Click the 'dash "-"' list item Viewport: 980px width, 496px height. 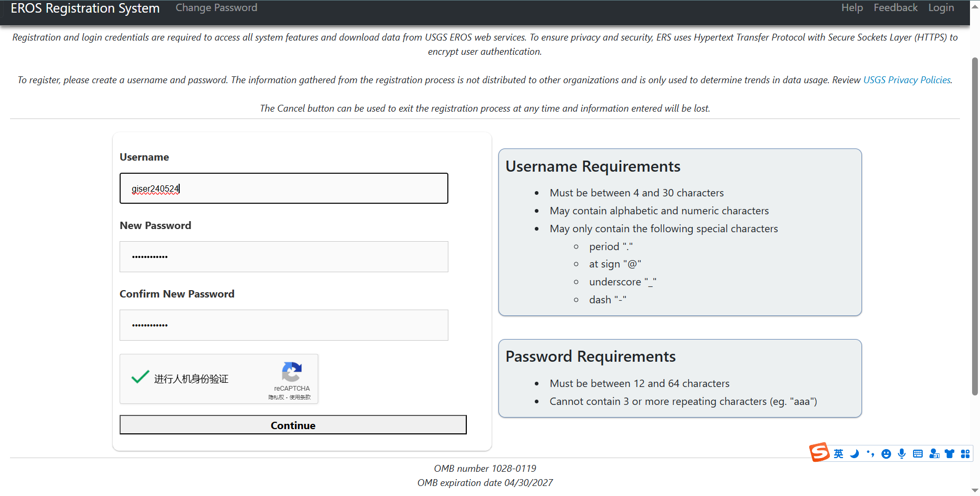(608, 300)
